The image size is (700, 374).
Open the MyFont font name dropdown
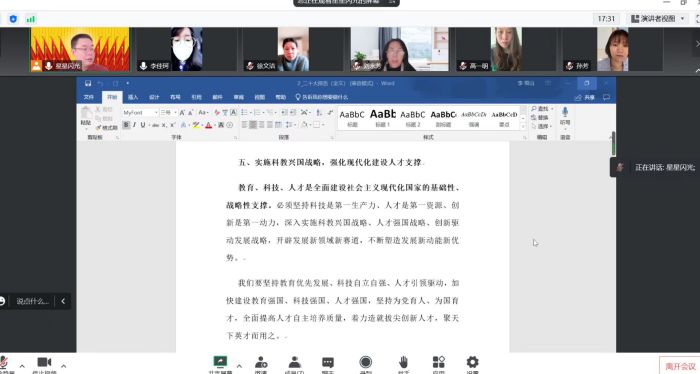[x=141, y=112]
